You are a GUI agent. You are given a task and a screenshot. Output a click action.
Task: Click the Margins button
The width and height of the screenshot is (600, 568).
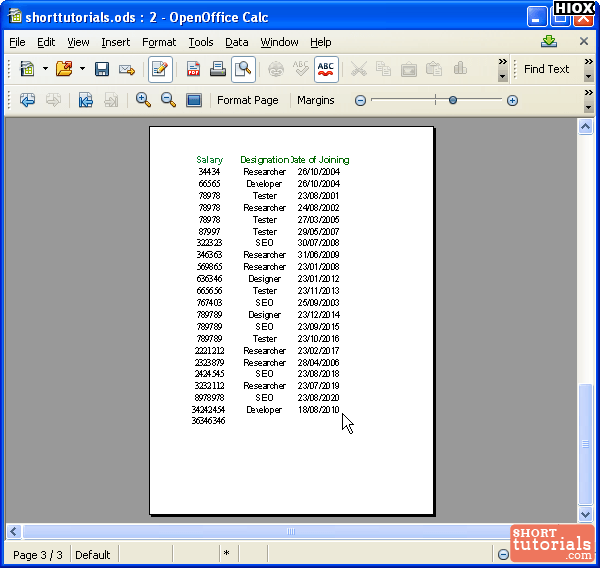click(x=316, y=100)
